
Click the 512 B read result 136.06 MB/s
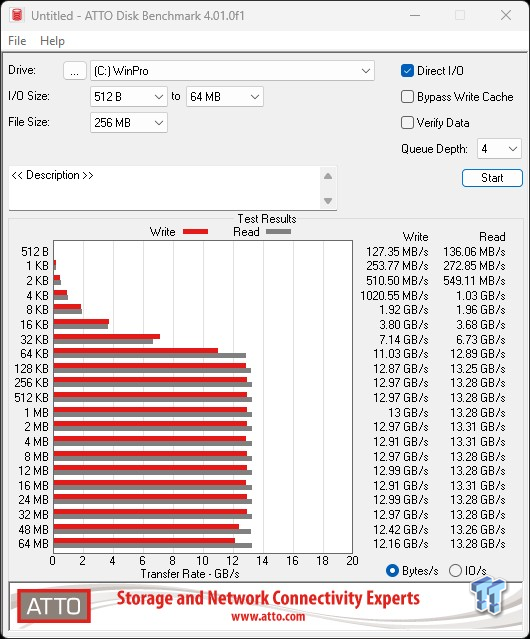pos(474,252)
